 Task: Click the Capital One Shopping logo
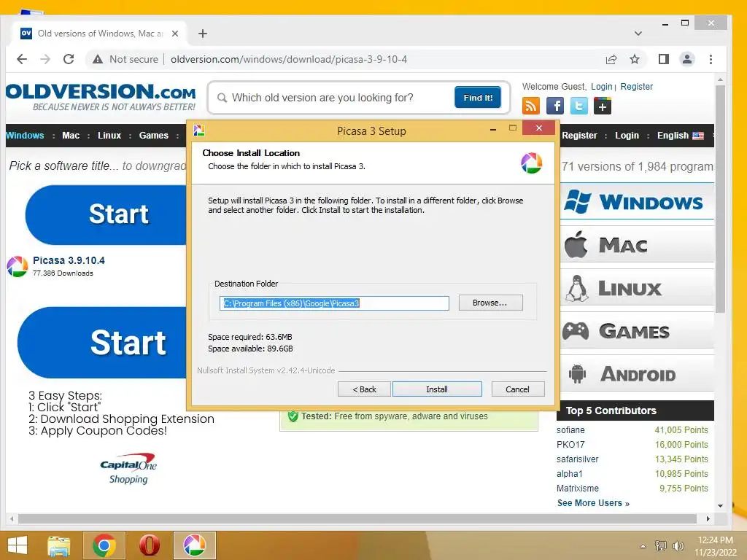(x=128, y=469)
